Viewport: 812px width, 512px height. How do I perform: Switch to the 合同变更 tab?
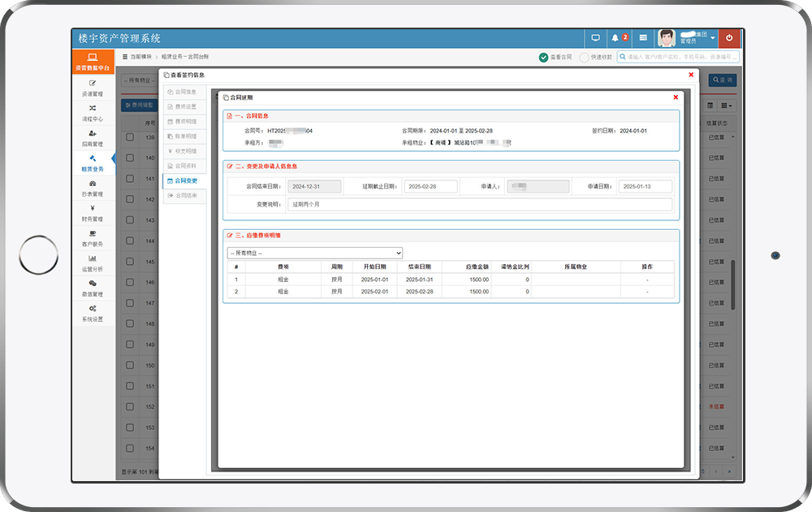[x=185, y=181]
